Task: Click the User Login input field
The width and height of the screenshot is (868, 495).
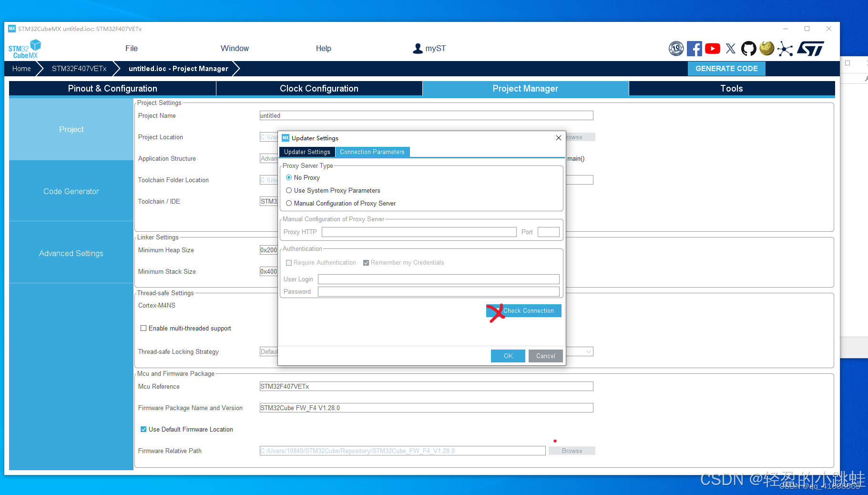Action: [439, 279]
